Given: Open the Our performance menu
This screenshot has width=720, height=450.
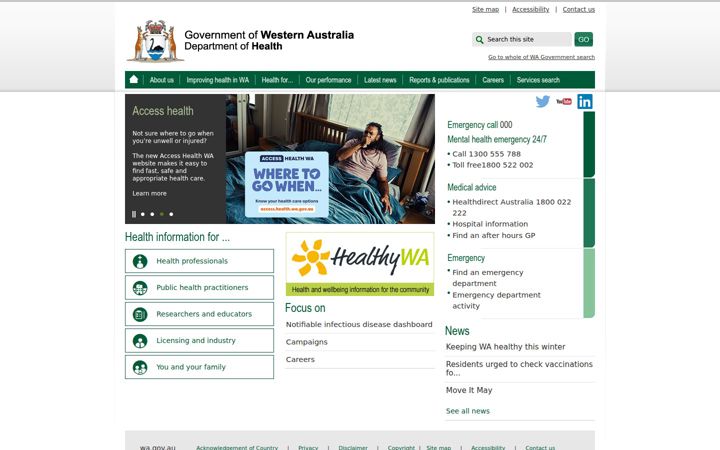Looking at the screenshot, I should click(x=328, y=80).
